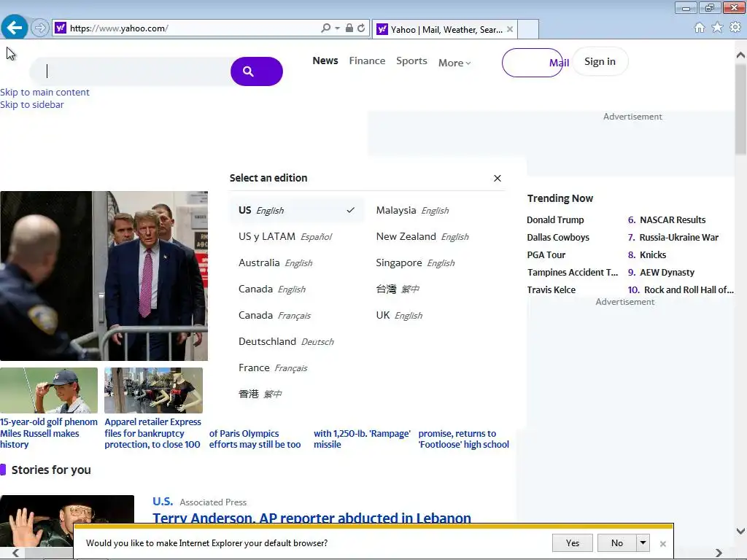Select the 台灣 edition

coord(398,289)
